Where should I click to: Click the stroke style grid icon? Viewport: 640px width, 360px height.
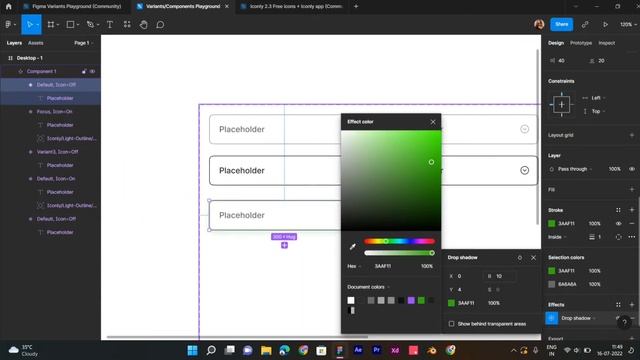[618, 210]
